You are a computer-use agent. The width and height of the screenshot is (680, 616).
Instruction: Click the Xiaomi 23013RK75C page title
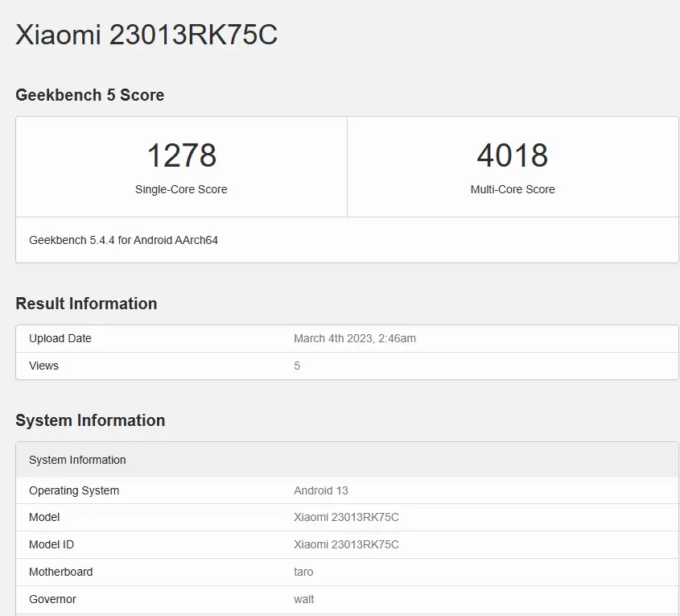pyautogui.click(x=146, y=35)
